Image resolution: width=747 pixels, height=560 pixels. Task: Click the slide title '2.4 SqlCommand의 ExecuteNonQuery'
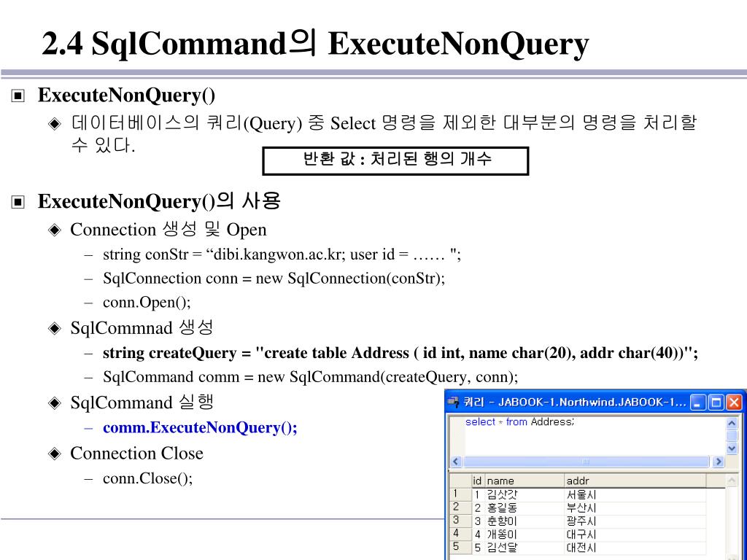pyautogui.click(x=315, y=44)
